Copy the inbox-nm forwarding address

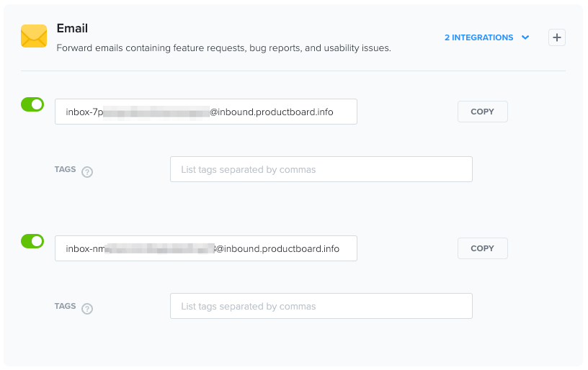pos(483,248)
